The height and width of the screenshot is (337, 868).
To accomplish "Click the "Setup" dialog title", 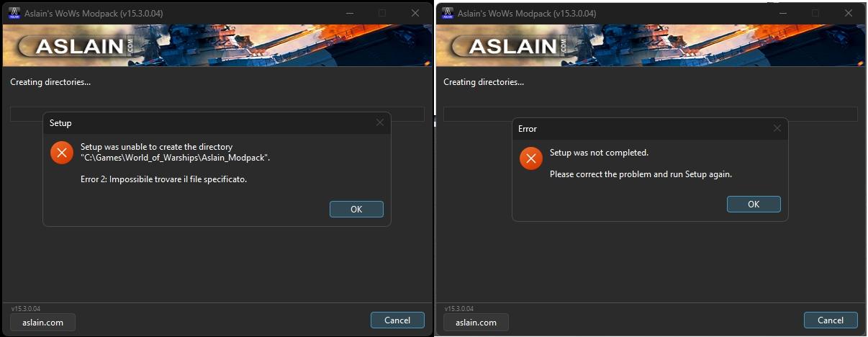I will [x=60, y=123].
